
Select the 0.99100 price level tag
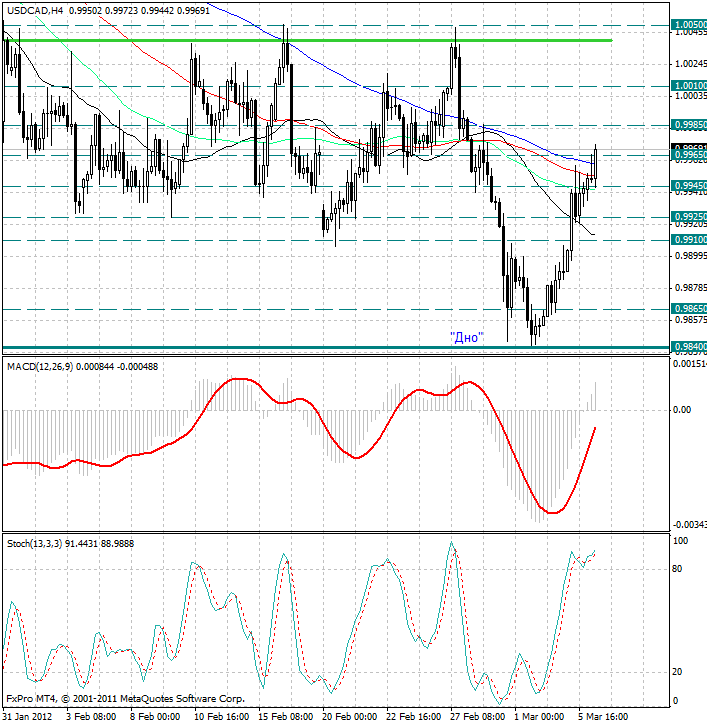click(x=689, y=240)
